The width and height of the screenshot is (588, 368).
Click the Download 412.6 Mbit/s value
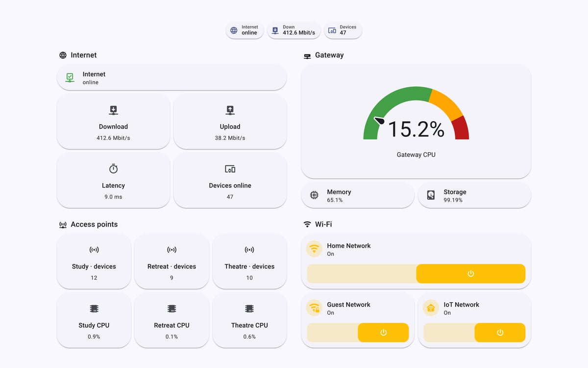(113, 138)
